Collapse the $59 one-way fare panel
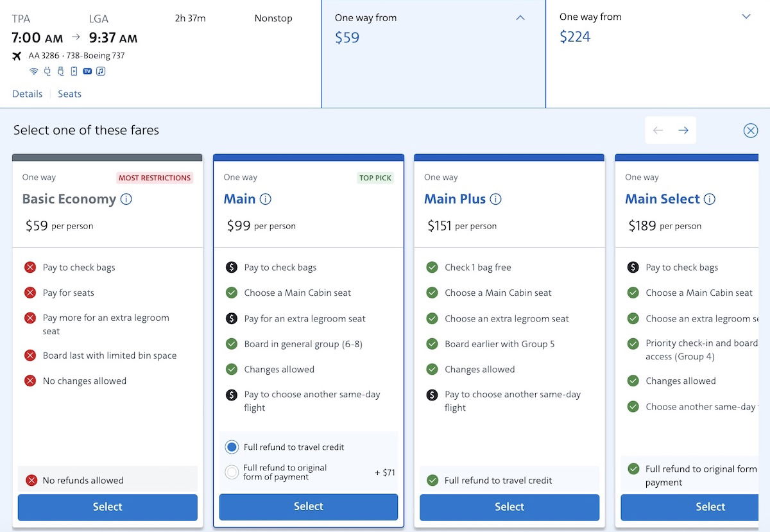Viewport: 770px width, 532px height. point(520,18)
